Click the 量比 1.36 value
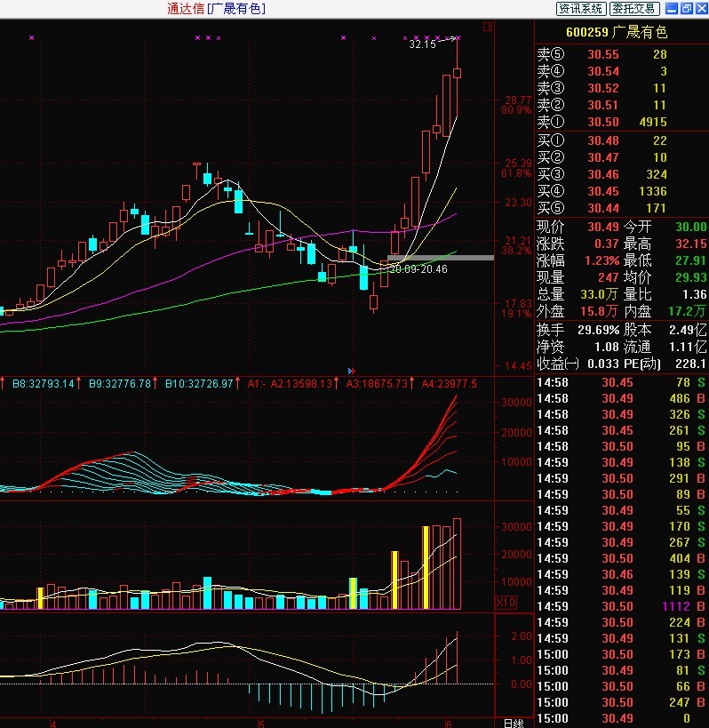 coord(694,294)
